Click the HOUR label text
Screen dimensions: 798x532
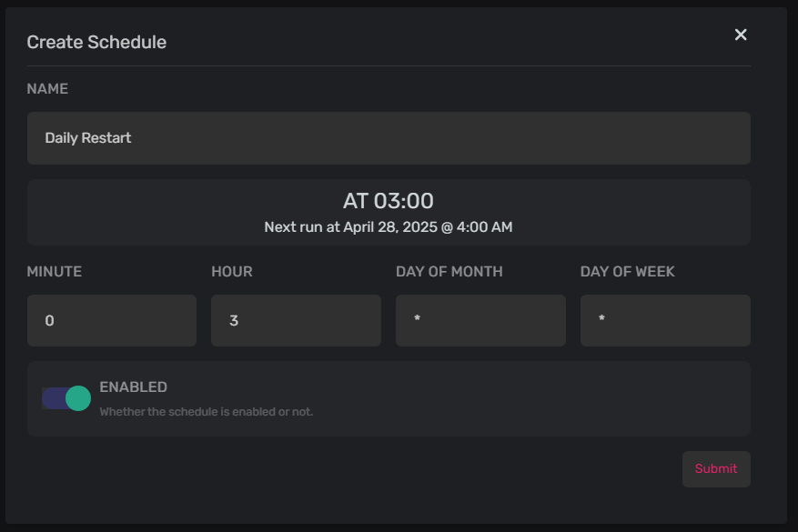point(232,272)
